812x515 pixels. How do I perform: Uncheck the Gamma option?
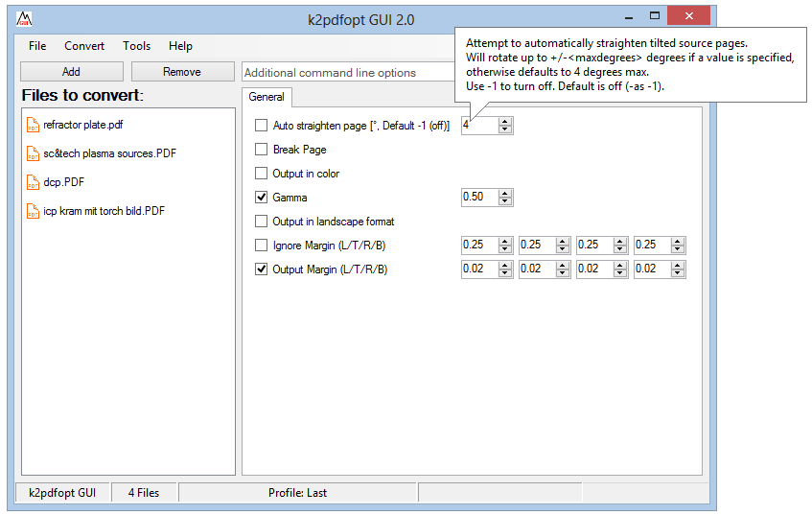(x=262, y=198)
